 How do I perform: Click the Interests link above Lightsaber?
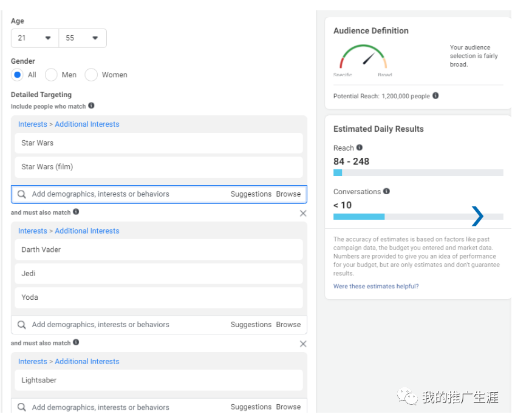(33, 362)
